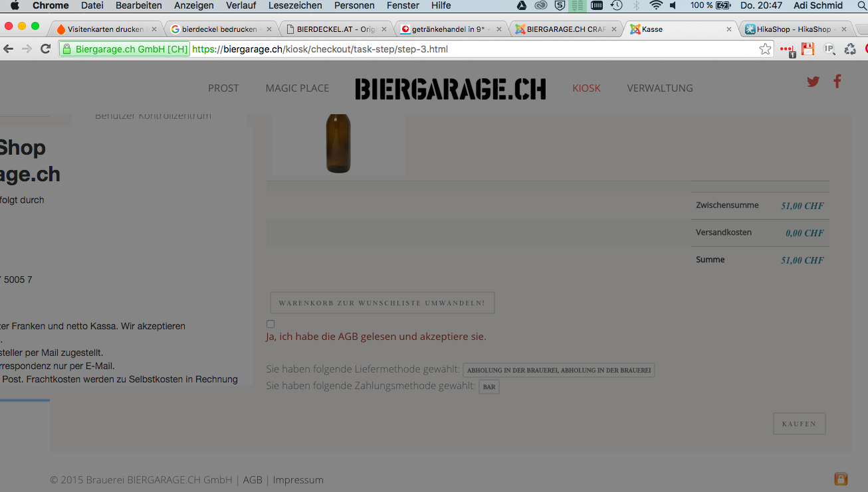Image resolution: width=868 pixels, height=492 pixels.
Task: Open the VERWALTUNG navigation link
Action: point(660,88)
